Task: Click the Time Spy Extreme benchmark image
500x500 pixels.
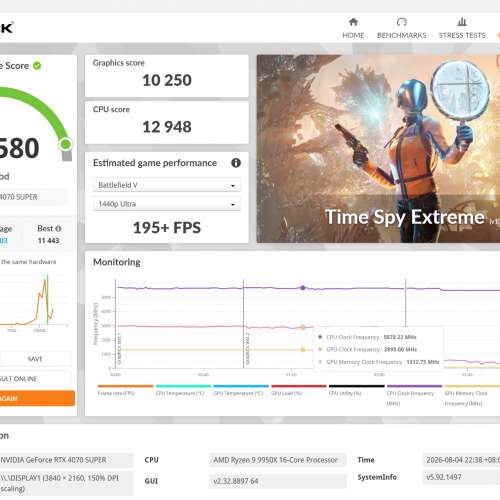Action: (378, 149)
